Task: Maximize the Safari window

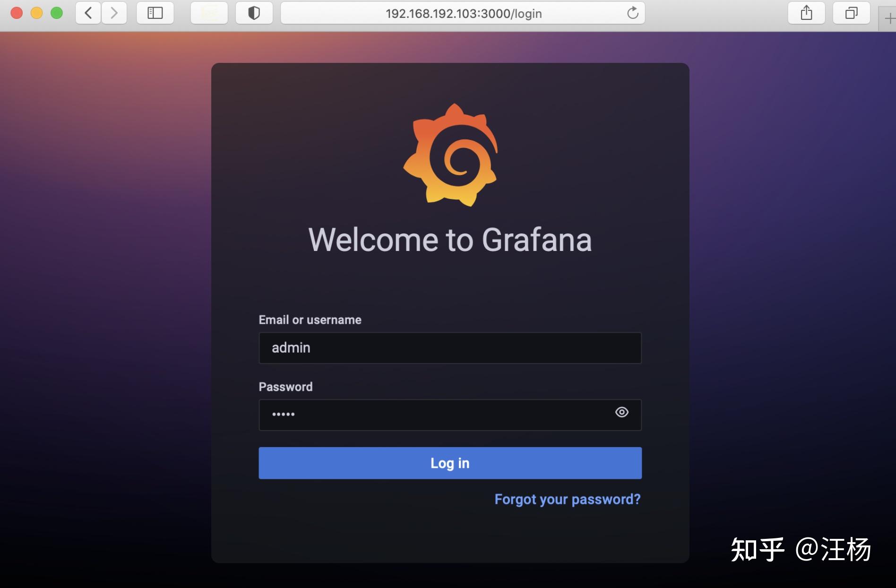Action: pos(57,13)
